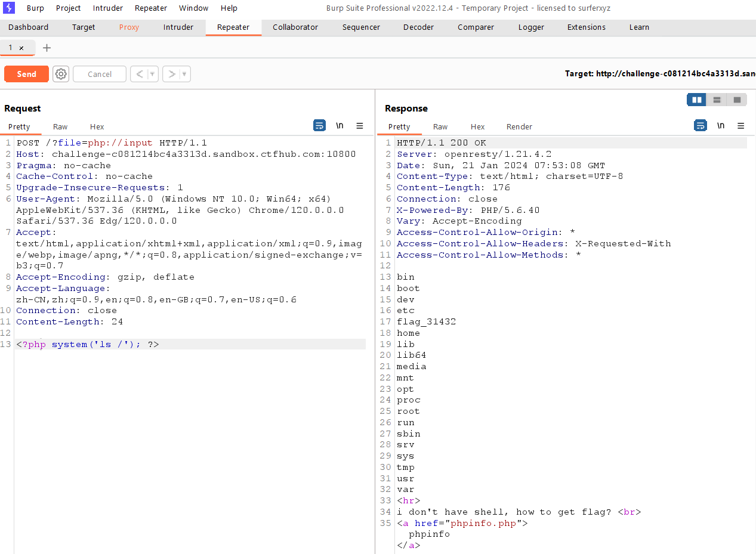Switch to the Extensions tab

[x=587, y=27]
